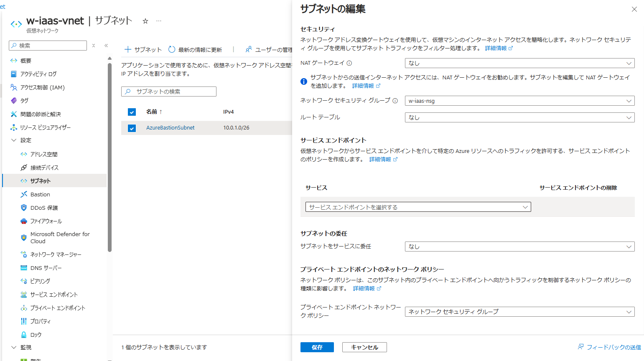Open the ルート テーブル dropdown
Viewport: 644px width, 361px height.
click(519, 117)
